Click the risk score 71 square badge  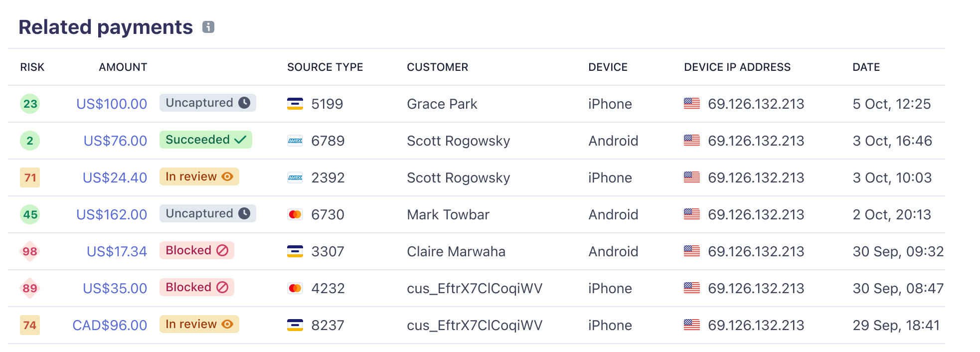pos(30,177)
